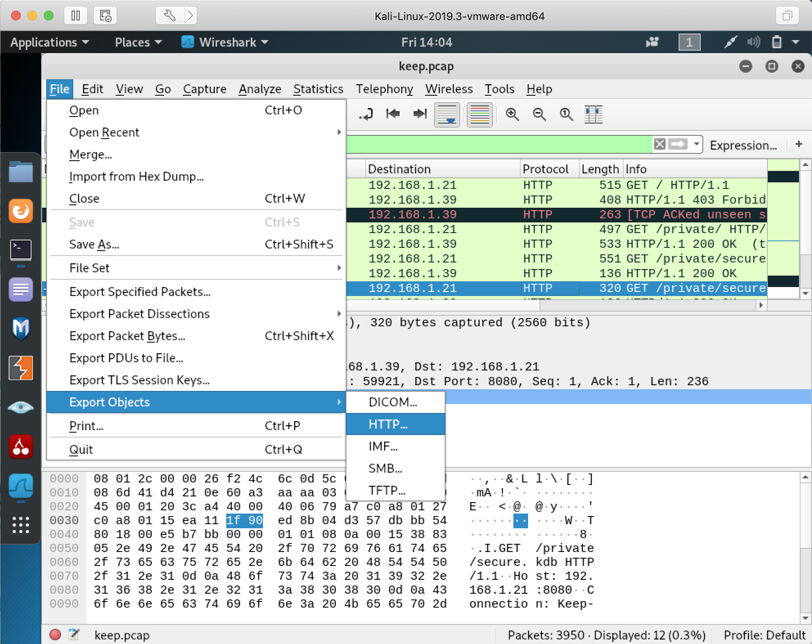Click Quit in the File menu
This screenshot has width=812, height=644.
(x=196, y=449)
